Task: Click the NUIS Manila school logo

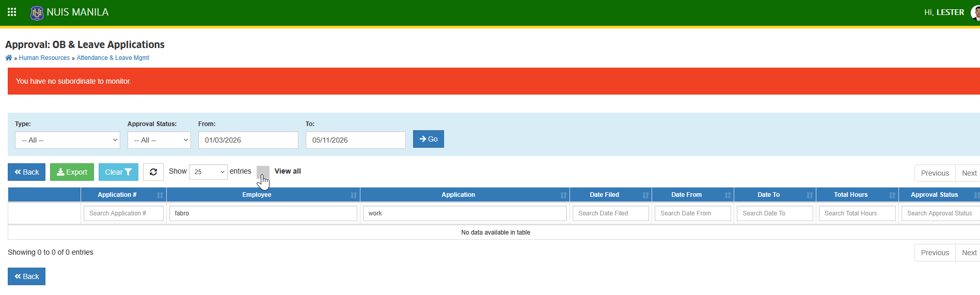Action: point(37,12)
